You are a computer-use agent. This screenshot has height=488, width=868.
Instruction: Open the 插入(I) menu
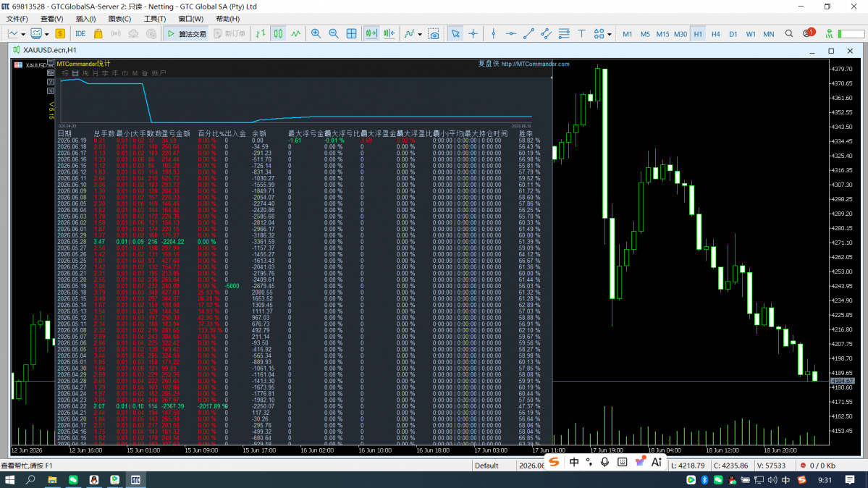pyautogui.click(x=86, y=19)
